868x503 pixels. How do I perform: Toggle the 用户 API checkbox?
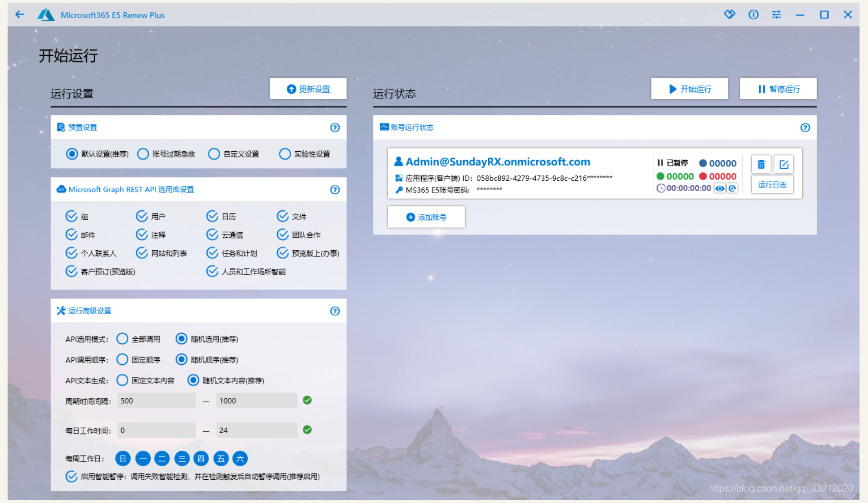coord(142,216)
